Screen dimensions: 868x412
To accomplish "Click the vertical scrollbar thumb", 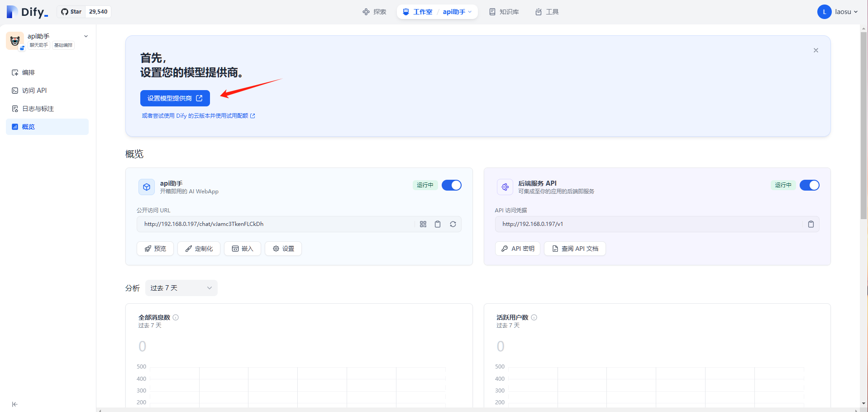I will [864, 126].
